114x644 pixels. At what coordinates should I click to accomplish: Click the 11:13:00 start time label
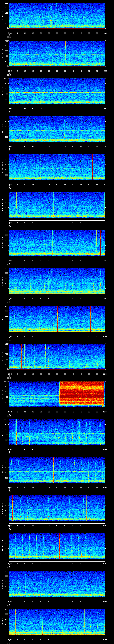[x=9, y=487]
